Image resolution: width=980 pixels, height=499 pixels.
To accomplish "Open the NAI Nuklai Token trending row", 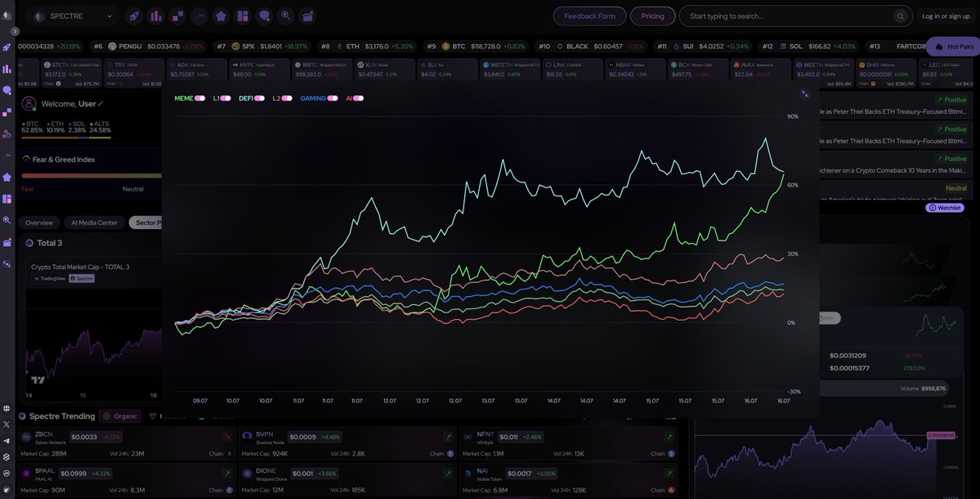I will click(569, 480).
